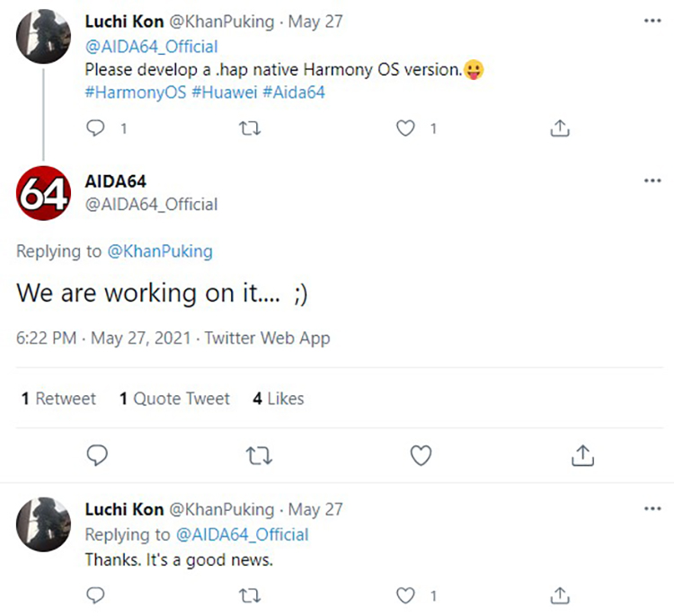
Task: Share the last reply tweet
Action: pos(560,595)
